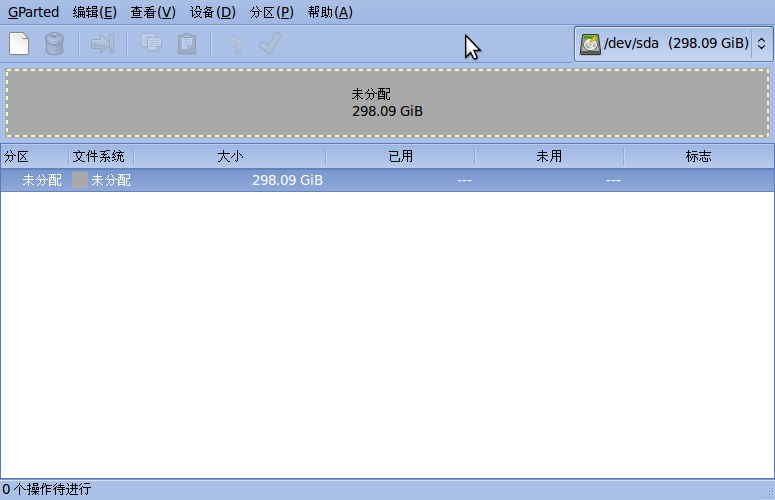The image size is (775, 500).
Task: Open the 编辑(E) menu
Action: (x=94, y=12)
